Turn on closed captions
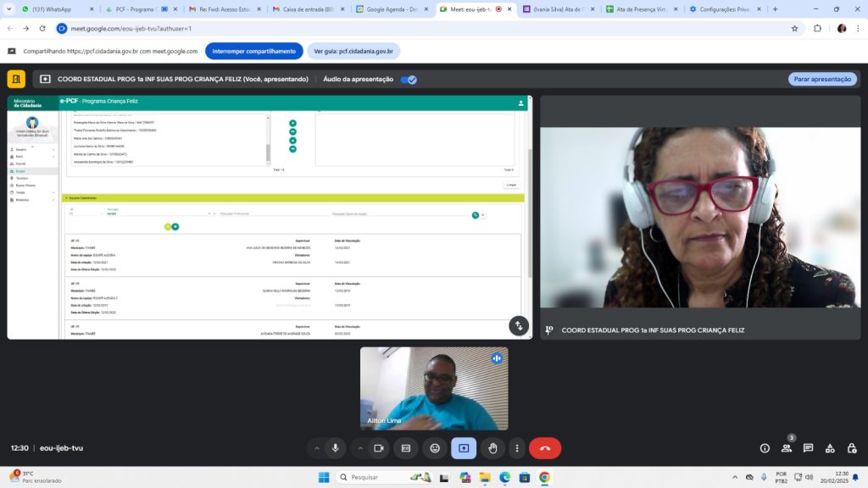 tap(406, 448)
